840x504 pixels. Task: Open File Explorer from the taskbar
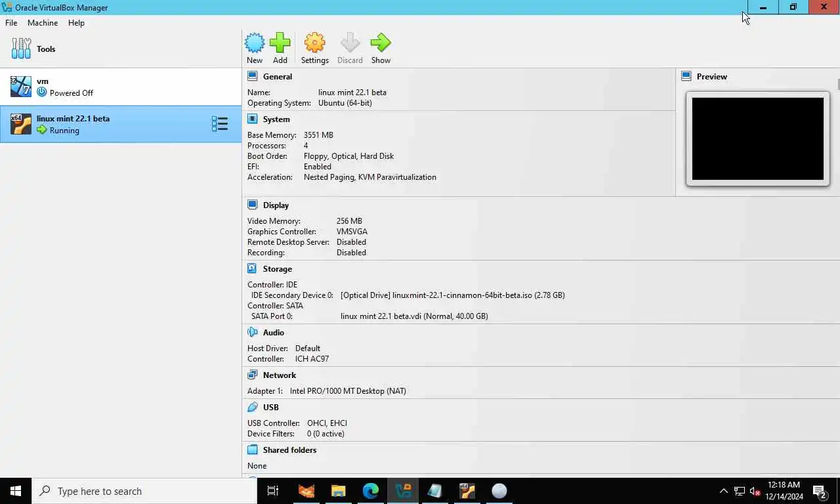[x=338, y=491]
